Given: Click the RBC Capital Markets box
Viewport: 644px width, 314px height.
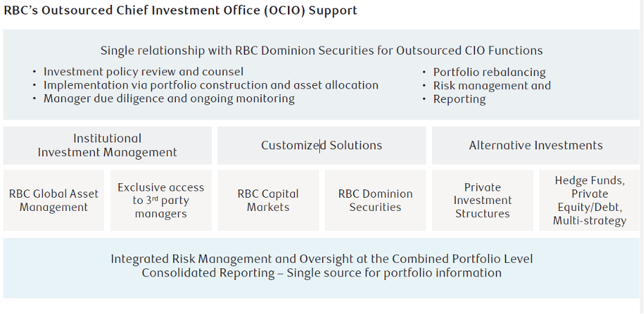Looking at the screenshot, I should 268,201.
